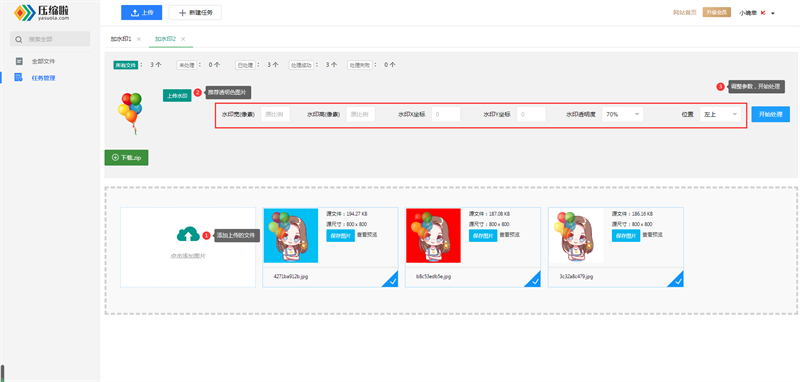Viewport: 800px width, 382px height.
Task: Open the 小确幸 user account dropdown
Action: point(757,13)
